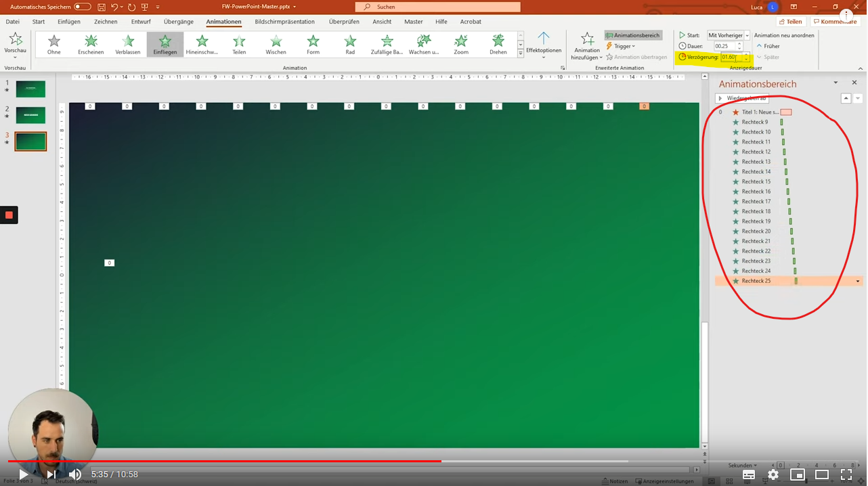Screen dimensions: 868x486
Task: Select the Form animation
Action: click(313, 45)
